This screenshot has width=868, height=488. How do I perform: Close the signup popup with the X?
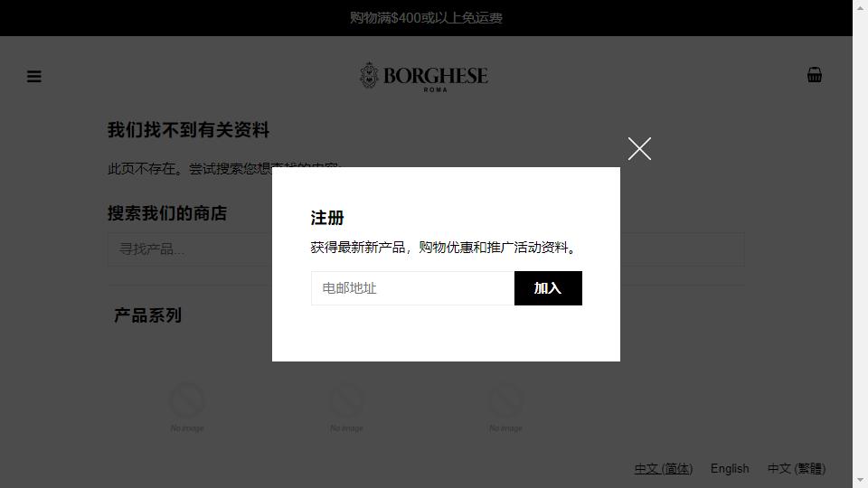tap(639, 149)
